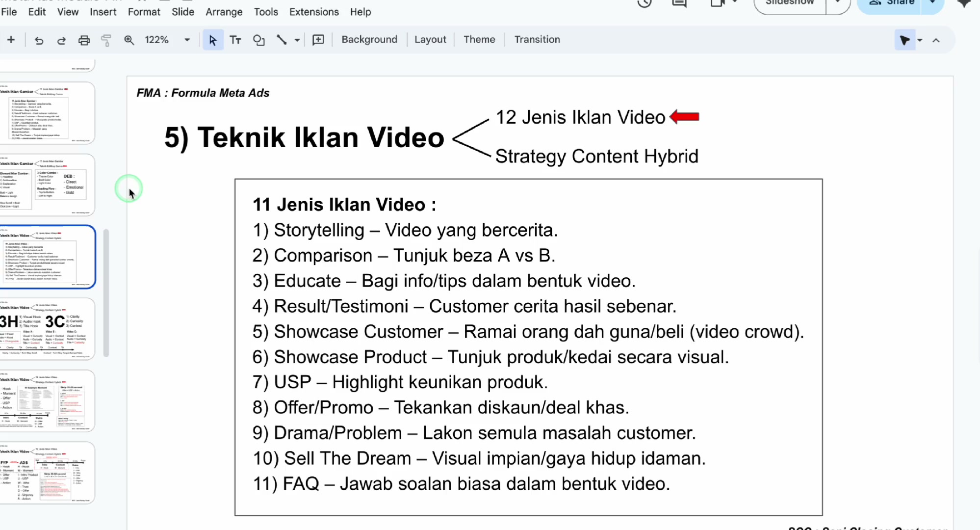This screenshot has width=980, height=530.
Task: Select the FYP ADS slide thumbnail
Action: (47, 473)
